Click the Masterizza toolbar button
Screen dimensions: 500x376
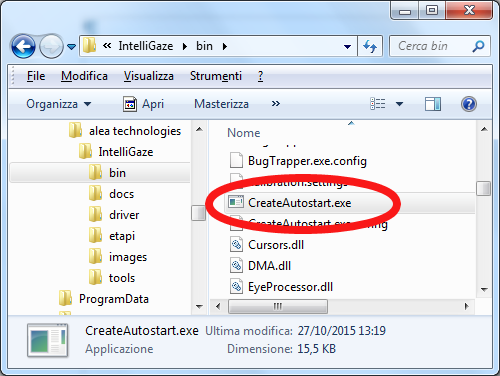tap(221, 104)
